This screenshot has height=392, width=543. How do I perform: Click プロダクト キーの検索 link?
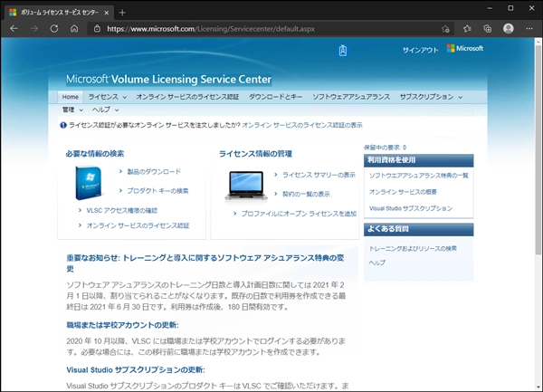tap(157, 191)
